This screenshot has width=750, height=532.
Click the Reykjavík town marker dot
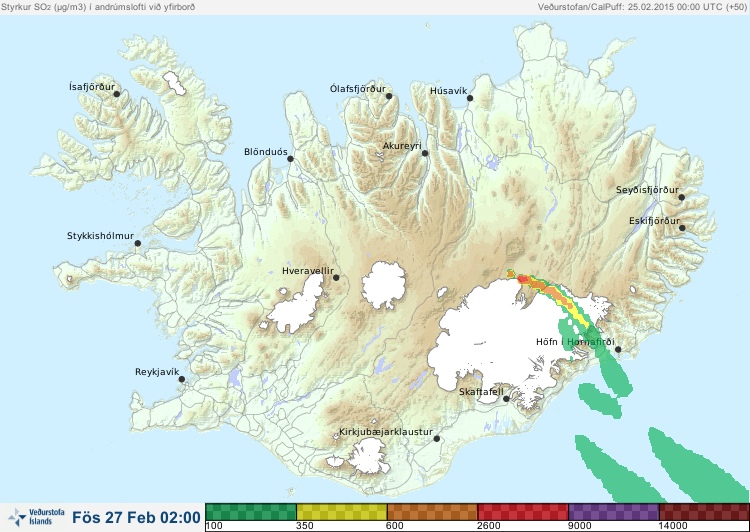(x=182, y=379)
